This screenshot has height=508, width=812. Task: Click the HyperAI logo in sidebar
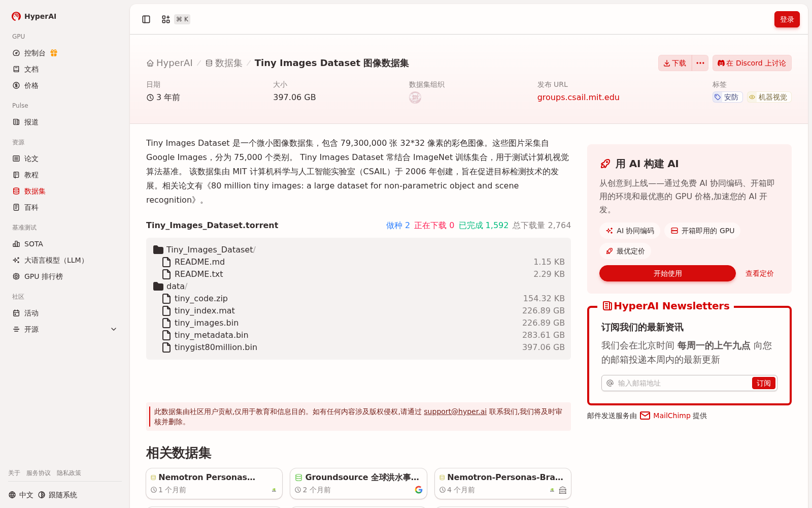pyautogui.click(x=34, y=16)
